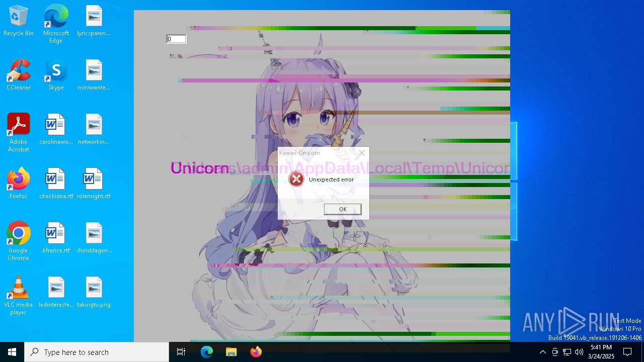This screenshot has width=644, height=362.
Task: Show hidden system tray icons
Action: click(x=542, y=352)
